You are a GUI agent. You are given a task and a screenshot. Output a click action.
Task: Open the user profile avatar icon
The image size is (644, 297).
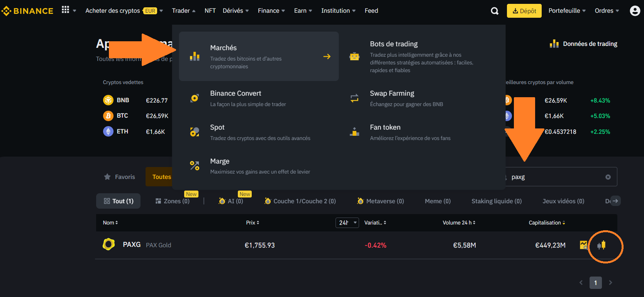point(635,11)
